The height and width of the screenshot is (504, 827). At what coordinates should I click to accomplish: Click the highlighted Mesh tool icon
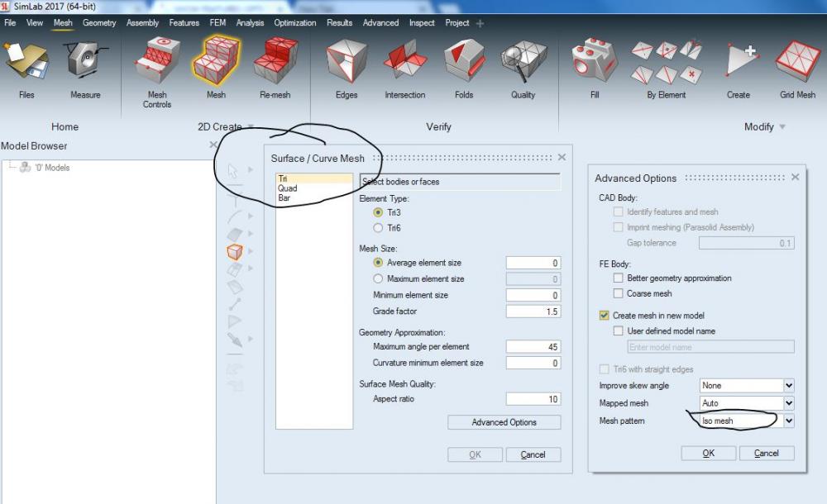216,60
